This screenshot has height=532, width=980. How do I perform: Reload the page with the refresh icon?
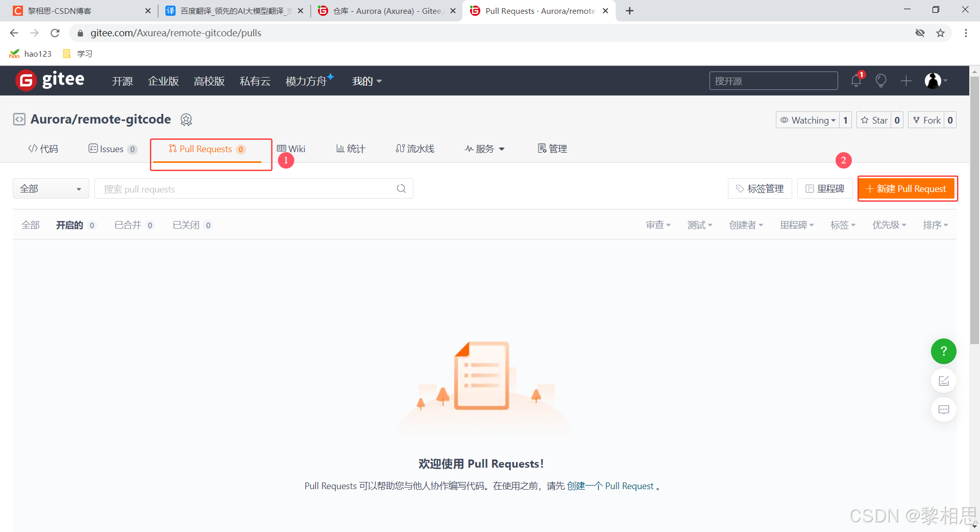pyautogui.click(x=55, y=33)
